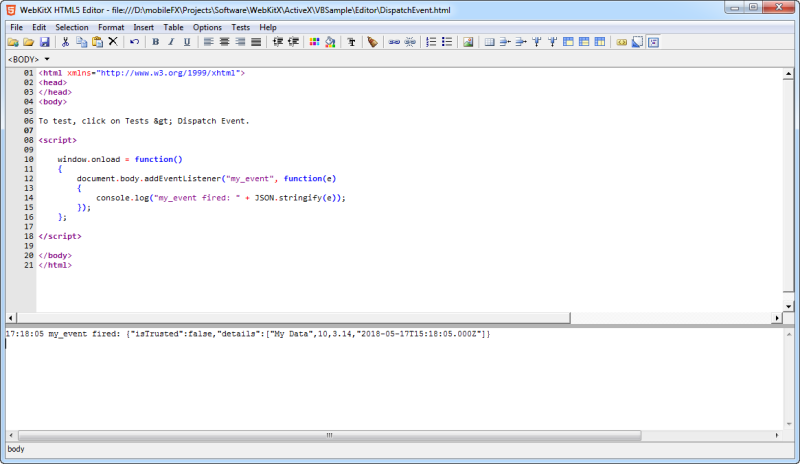800x464 pixels.
Task: Click the open from web folder icon
Action: pyautogui.click(x=13, y=42)
